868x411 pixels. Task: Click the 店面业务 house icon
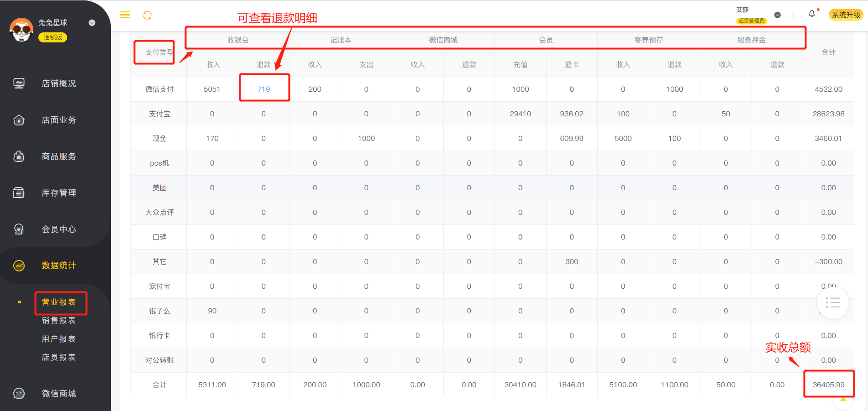[x=19, y=120]
